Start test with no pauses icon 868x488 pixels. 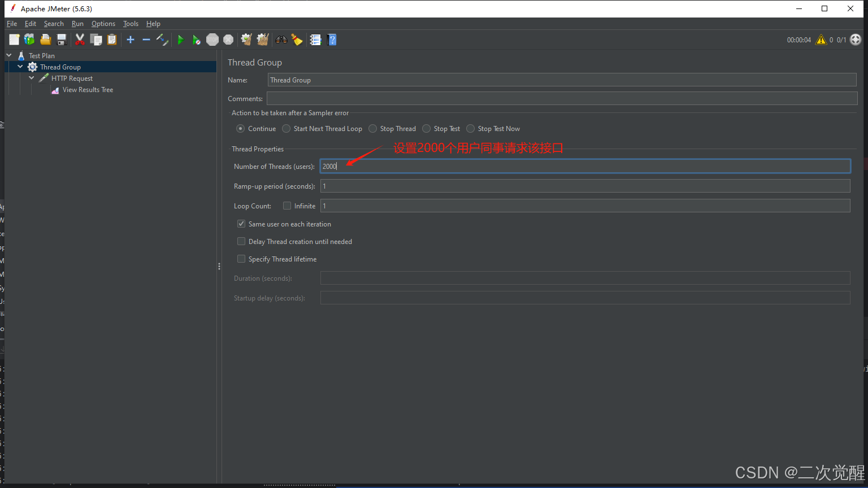[196, 40]
